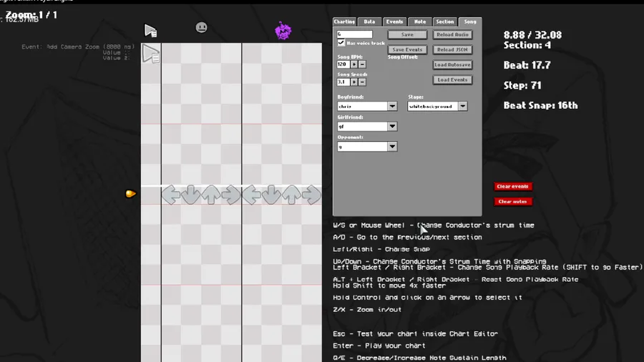Open the Stage dropdown
Image resolution: width=644 pixels, height=362 pixels.
463,107
